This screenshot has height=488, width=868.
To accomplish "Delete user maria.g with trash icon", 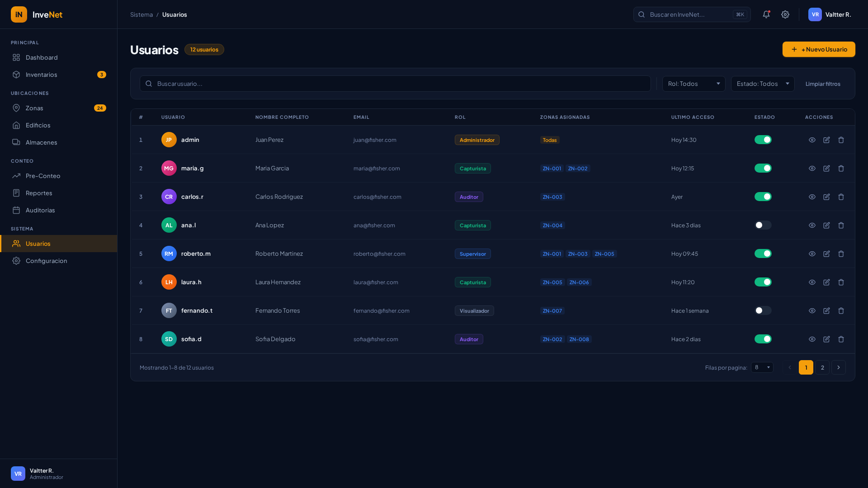I will coord(841,168).
